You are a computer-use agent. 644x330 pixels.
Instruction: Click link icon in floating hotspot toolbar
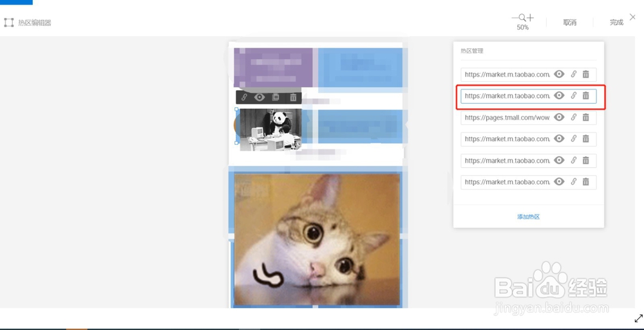[x=244, y=97]
